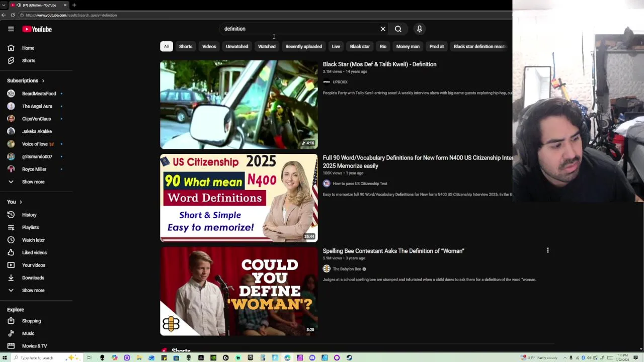Open Jakeka Akakke subscription channel
Image resolution: width=644 pixels, height=362 pixels.
click(x=36, y=131)
